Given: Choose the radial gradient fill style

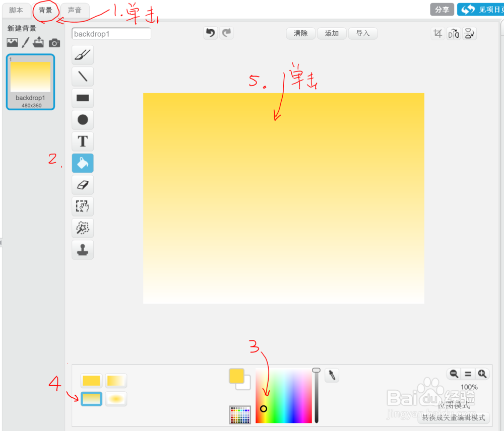Looking at the screenshot, I should tap(116, 399).
